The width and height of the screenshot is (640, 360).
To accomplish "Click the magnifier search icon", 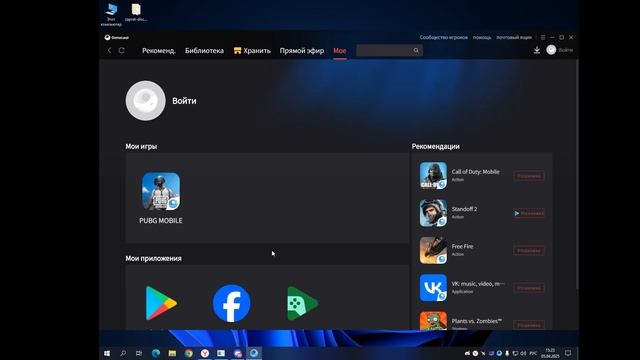I will click(x=416, y=50).
